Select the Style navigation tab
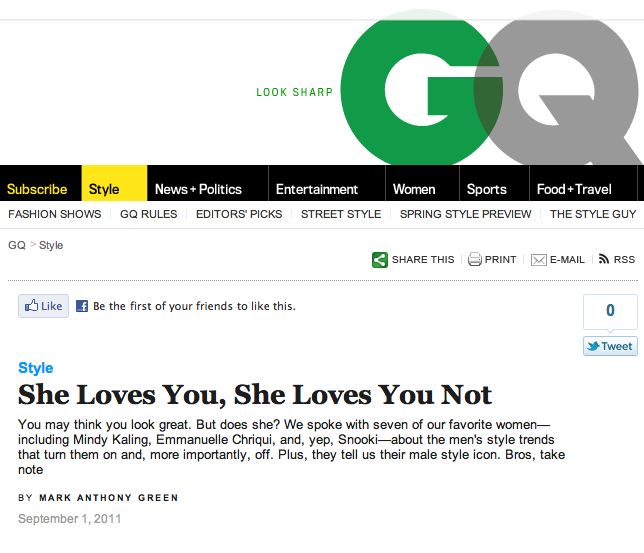This screenshot has height=553, width=644. [x=104, y=189]
